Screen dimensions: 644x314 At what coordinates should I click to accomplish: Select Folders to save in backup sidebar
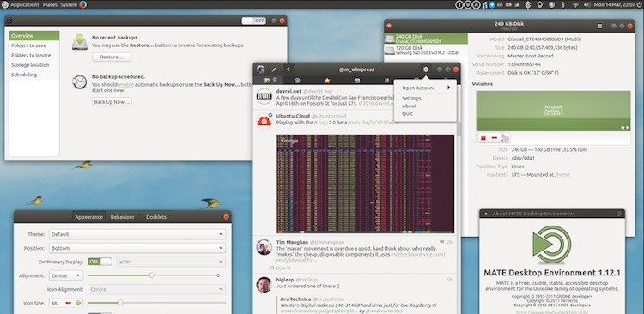point(34,45)
